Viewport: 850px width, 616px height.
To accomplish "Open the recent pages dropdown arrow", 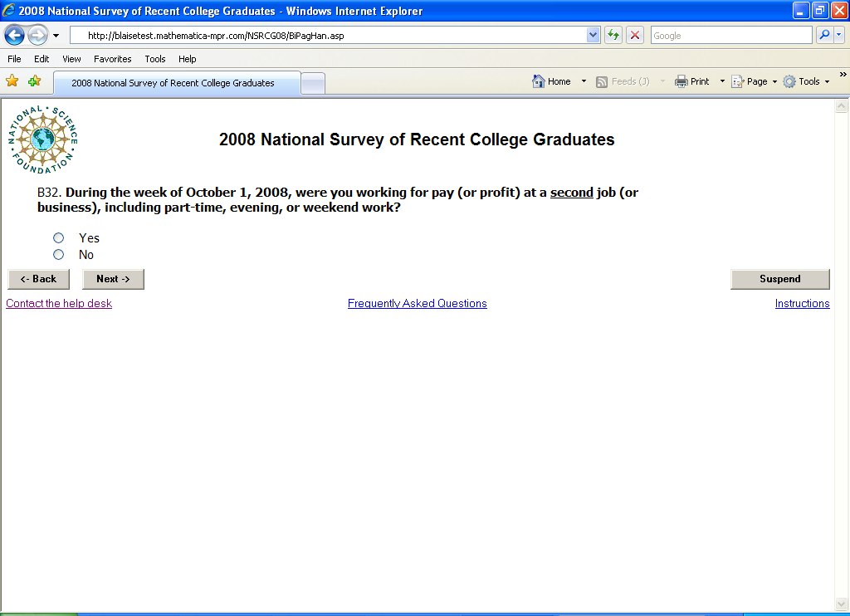I will [x=56, y=36].
